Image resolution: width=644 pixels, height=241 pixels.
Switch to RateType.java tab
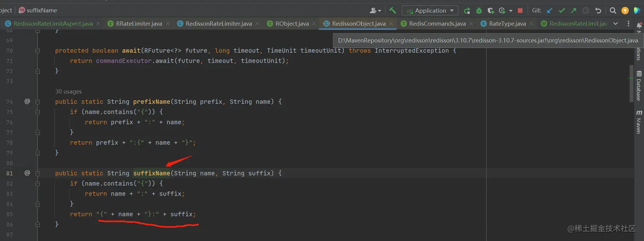coord(507,24)
